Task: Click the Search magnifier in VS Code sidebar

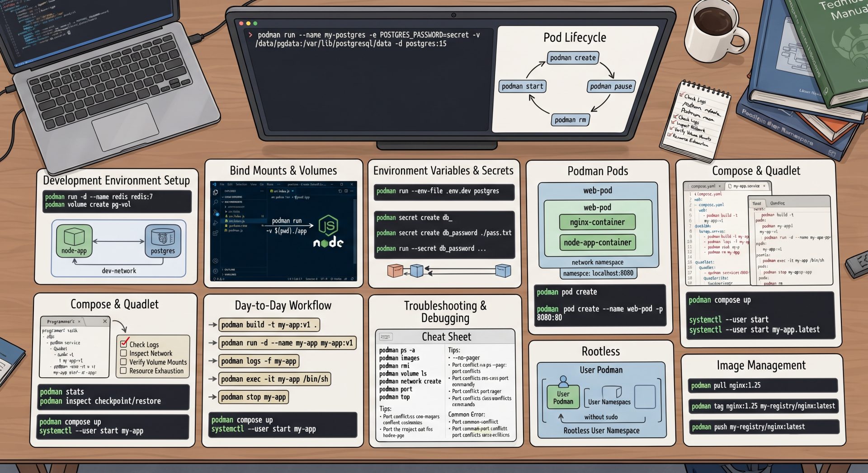Action: [215, 202]
